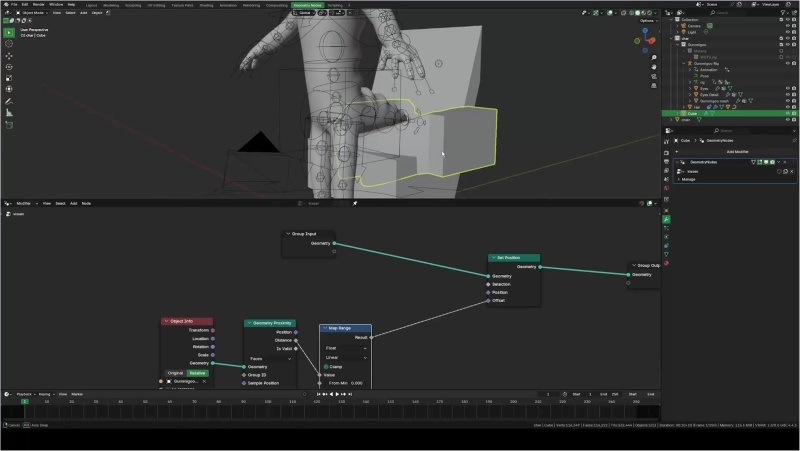The width and height of the screenshot is (800, 451).
Task: Select the Measure tool
Action: (x=10, y=112)
